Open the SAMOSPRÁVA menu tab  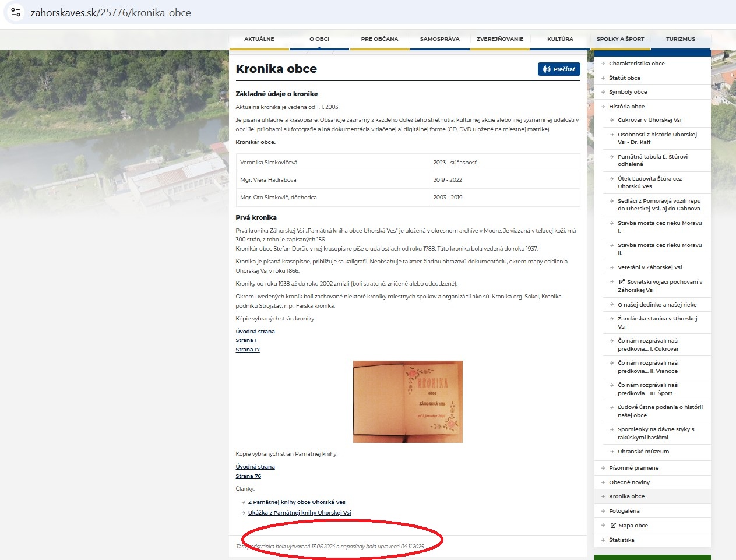pos(439,39)
